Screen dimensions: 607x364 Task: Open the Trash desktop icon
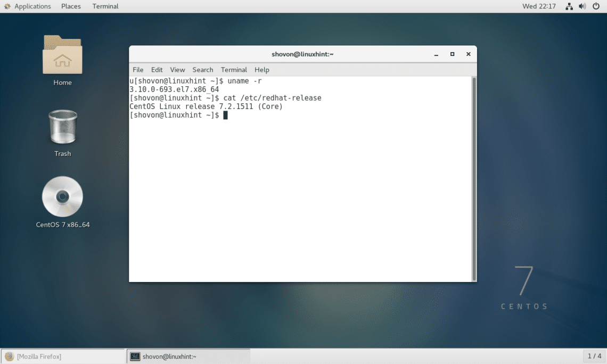point(63,127)
